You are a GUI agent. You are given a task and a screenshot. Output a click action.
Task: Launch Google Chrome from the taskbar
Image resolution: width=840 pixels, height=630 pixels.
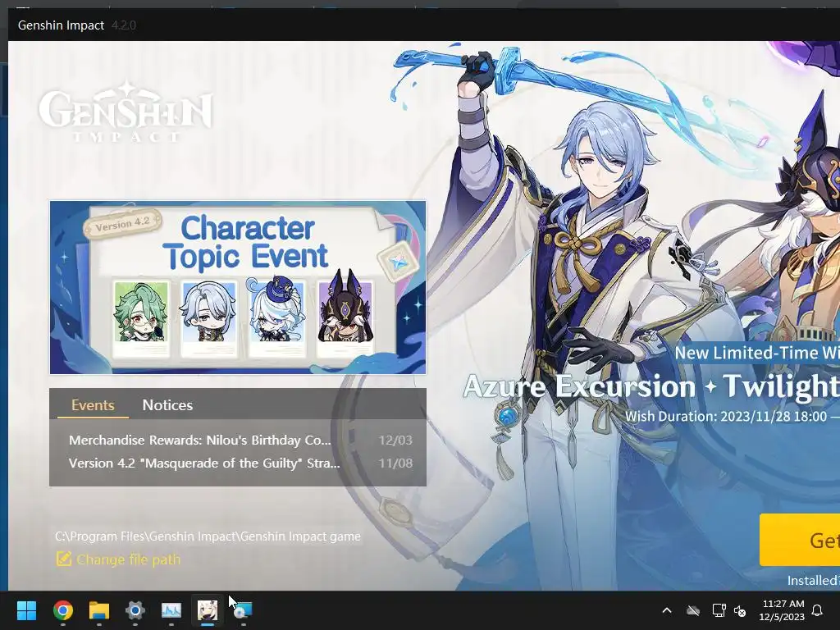coord(62,610)
